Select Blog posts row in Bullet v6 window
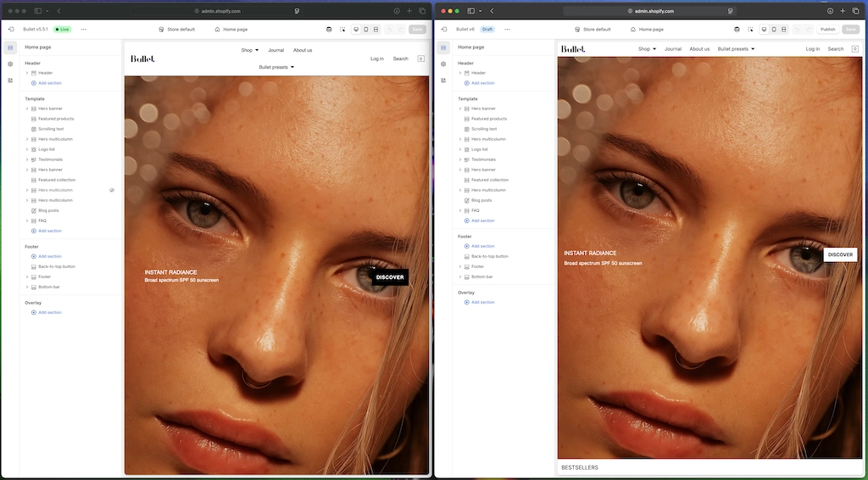Screen dimensions: 868x480 (504, 200)
